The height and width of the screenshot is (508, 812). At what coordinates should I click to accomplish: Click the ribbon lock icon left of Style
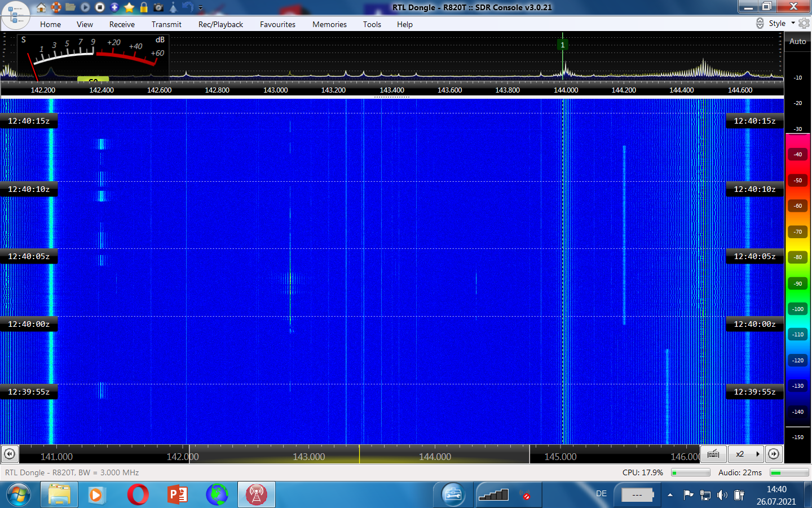coord(760,23)
